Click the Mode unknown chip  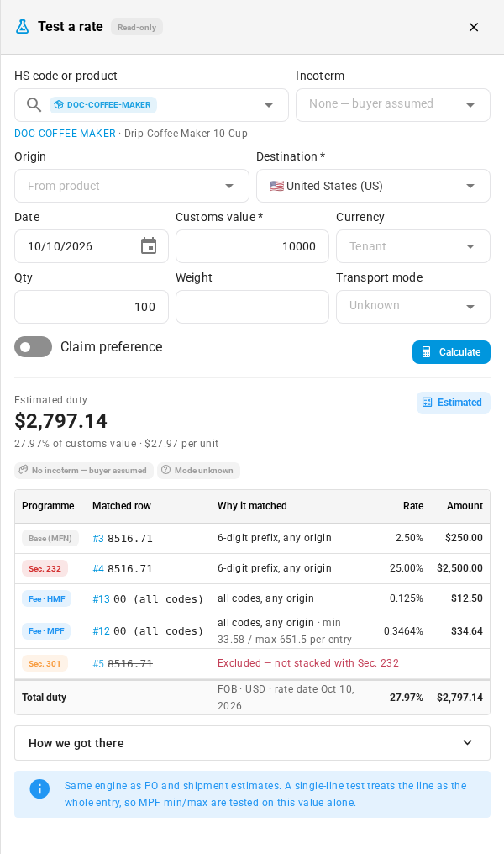coord(199,471)
